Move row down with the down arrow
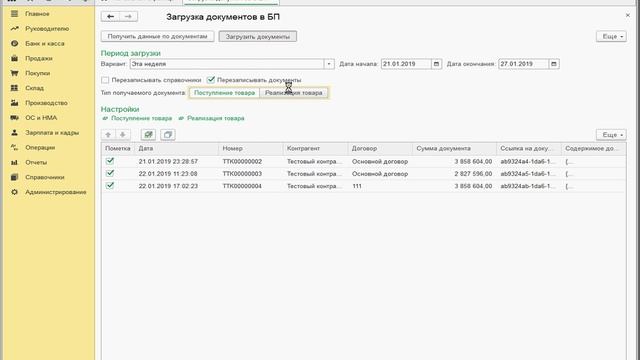The height and width of the screenshot is (360, 640). tap(122, 135)
